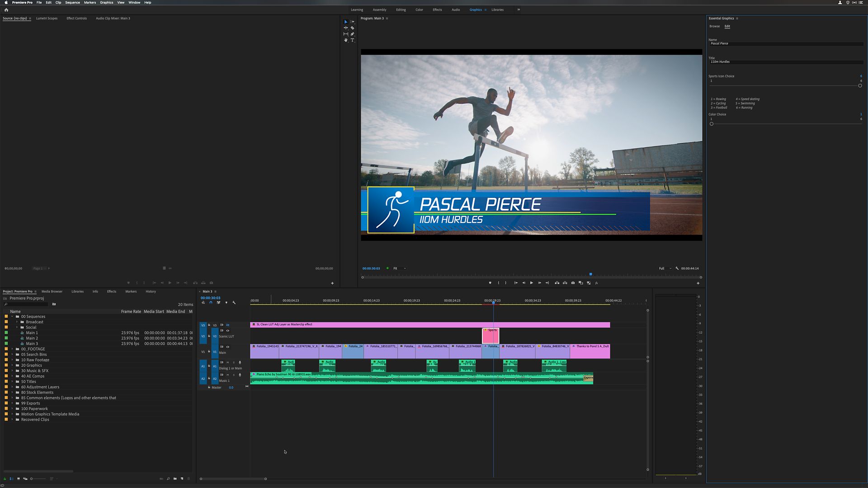The width and height of the screenshot is (868, 488).
Task: Switch to the Effect Controls tab
Action: 76,19
